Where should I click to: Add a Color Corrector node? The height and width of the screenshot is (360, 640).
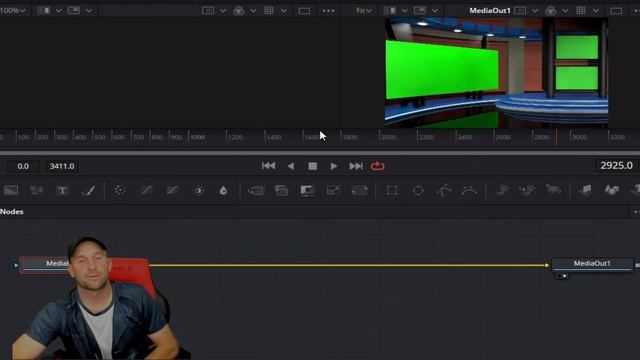click(119, 190)
